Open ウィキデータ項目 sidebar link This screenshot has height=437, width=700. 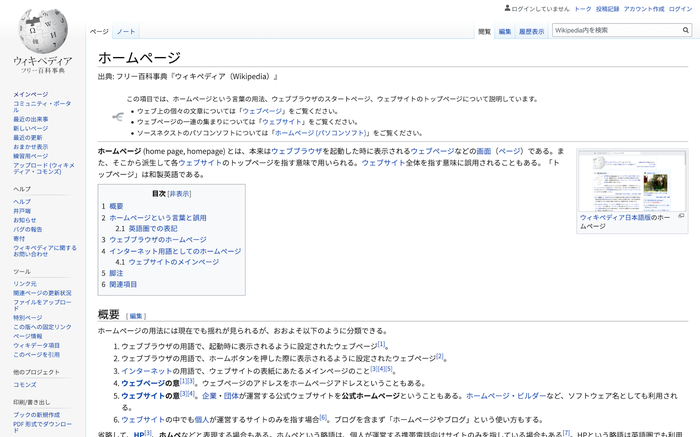(36, 345)
